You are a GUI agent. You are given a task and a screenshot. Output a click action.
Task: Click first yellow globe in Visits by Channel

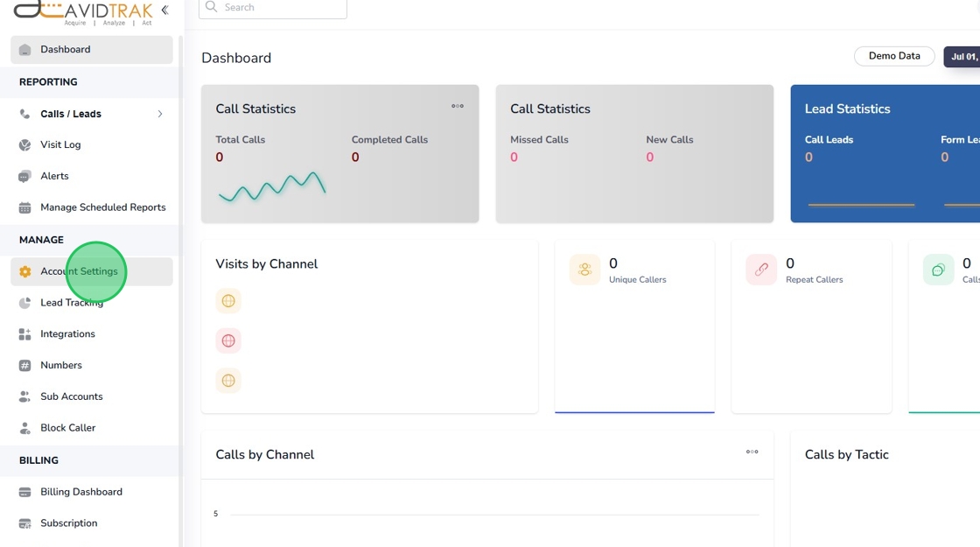pyautogui.click(x=228, y=301)
